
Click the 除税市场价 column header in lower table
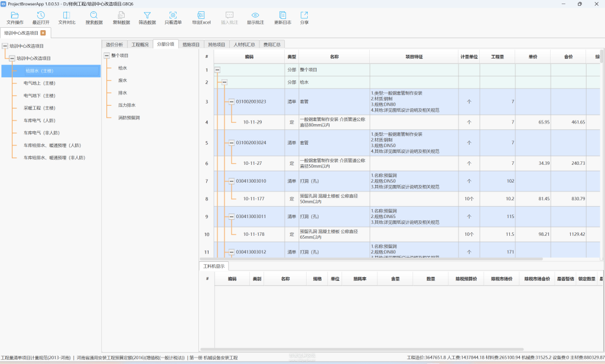pyautogui.click(x=502, y=279)
